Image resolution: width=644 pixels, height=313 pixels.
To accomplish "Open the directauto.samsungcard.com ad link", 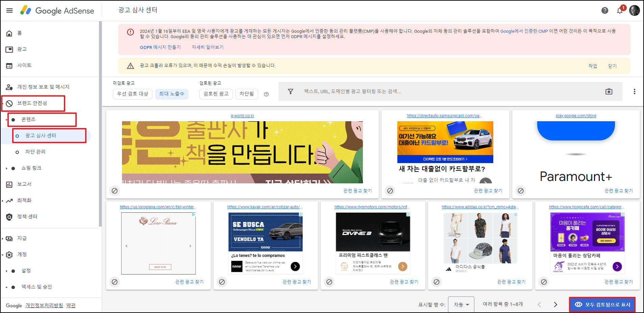I will point(444,116).
